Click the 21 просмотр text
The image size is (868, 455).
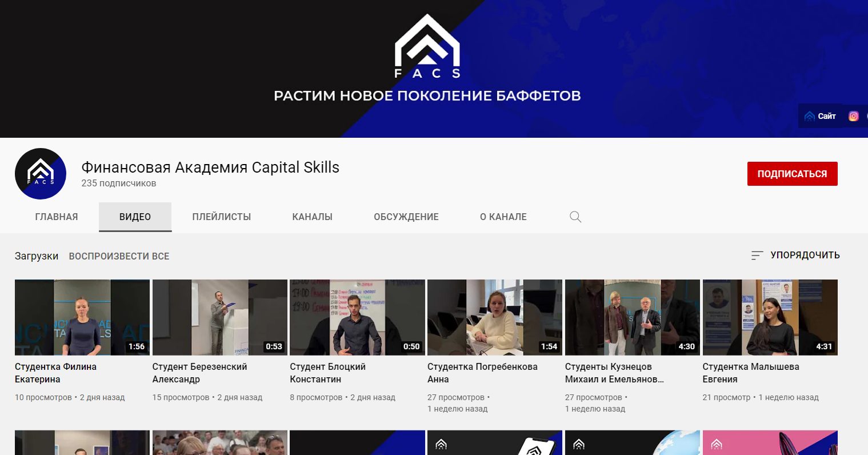[726, 397]
